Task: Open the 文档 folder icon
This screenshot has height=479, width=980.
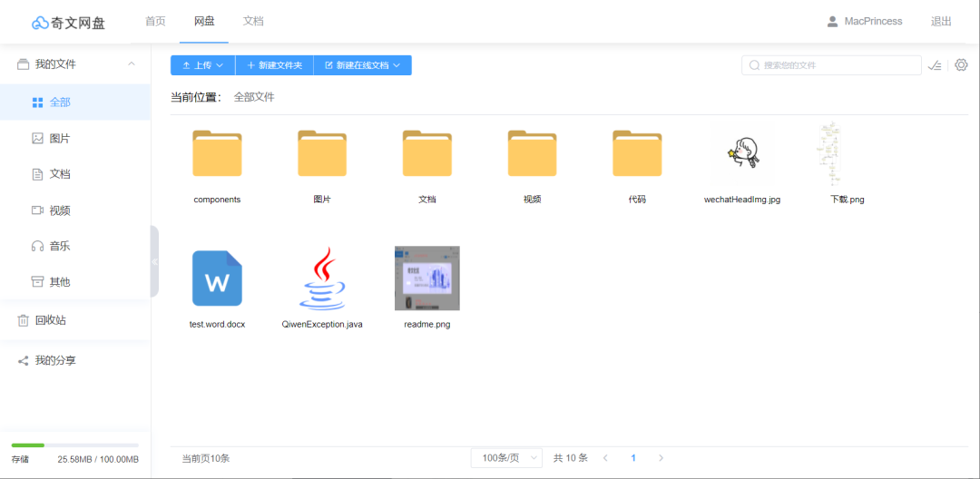Action: pos(426,153)
